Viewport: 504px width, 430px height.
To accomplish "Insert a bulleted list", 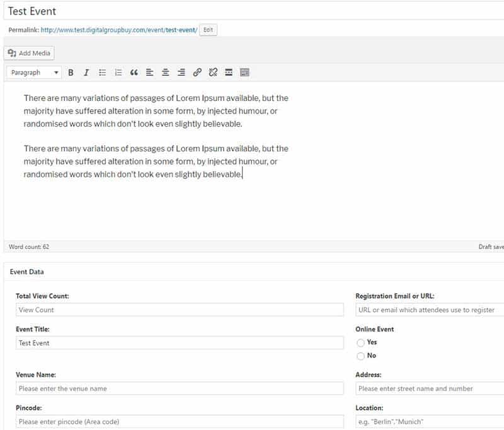I will 102,73.
